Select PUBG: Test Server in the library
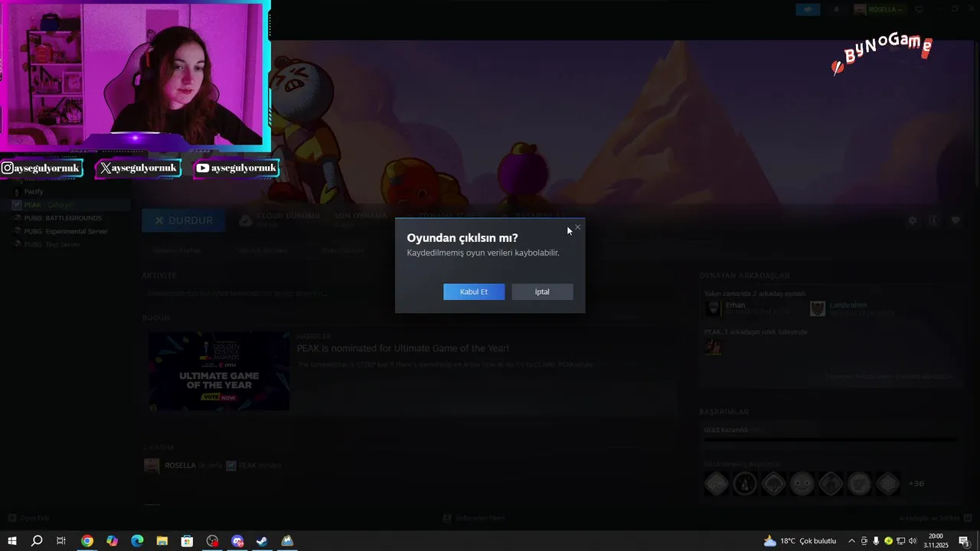 [52, 245]
